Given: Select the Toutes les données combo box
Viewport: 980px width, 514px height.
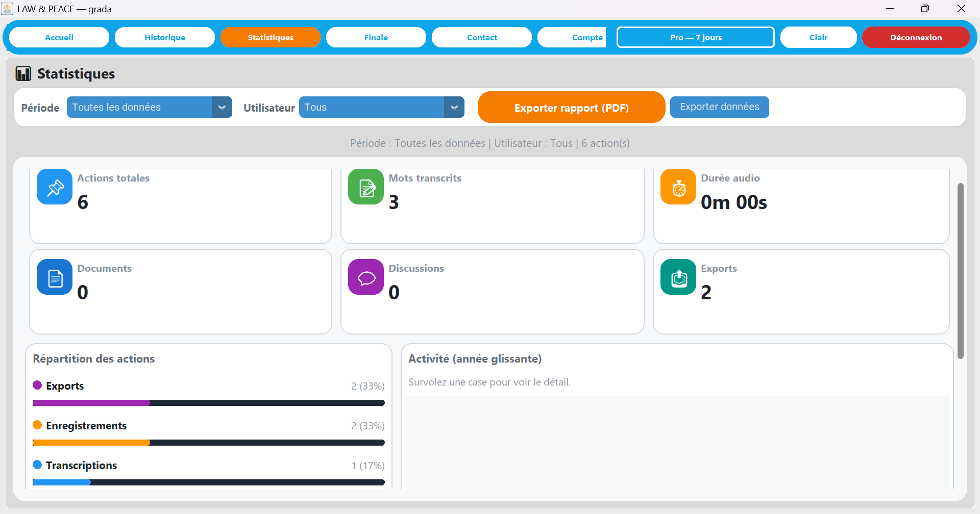Looking at the screenshot, I should [150, 107].
